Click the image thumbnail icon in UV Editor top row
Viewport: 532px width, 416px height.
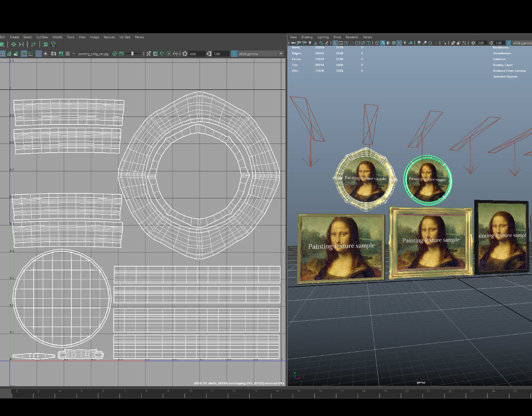pos(53,44)
